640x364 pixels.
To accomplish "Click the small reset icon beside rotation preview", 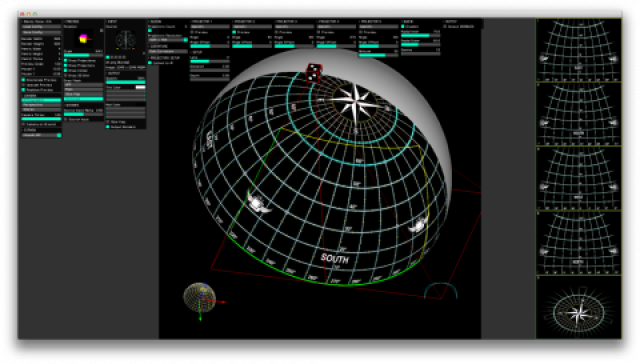I will pyautogui.click(x=101, y=30).
